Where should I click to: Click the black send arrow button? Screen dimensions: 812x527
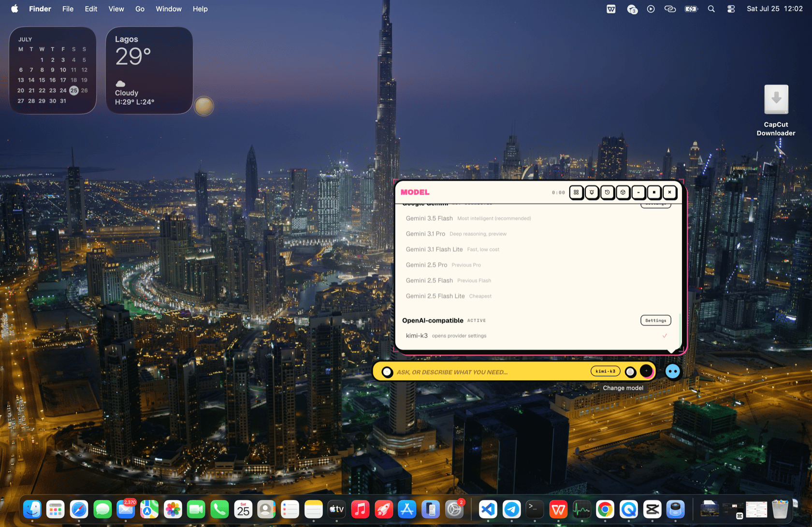click(x=647, y=371)
